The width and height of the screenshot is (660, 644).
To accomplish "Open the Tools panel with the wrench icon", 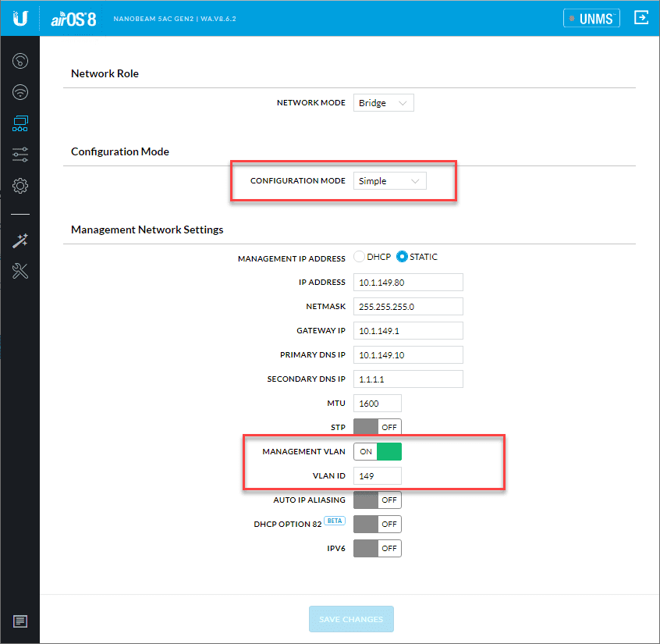I will [20, 271].
